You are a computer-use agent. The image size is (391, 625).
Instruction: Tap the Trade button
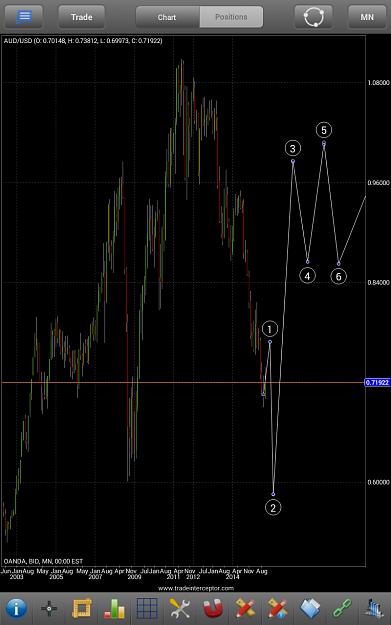coord(82,17)
